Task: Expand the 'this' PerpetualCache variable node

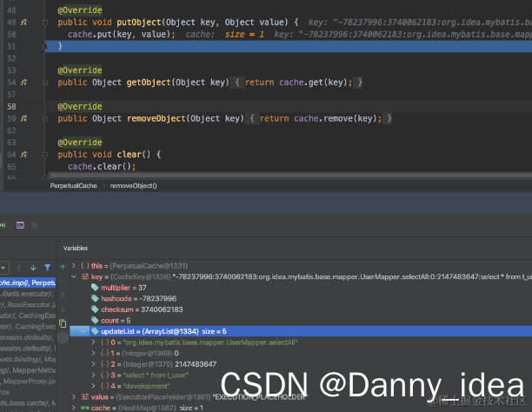Action: point(74,266)
